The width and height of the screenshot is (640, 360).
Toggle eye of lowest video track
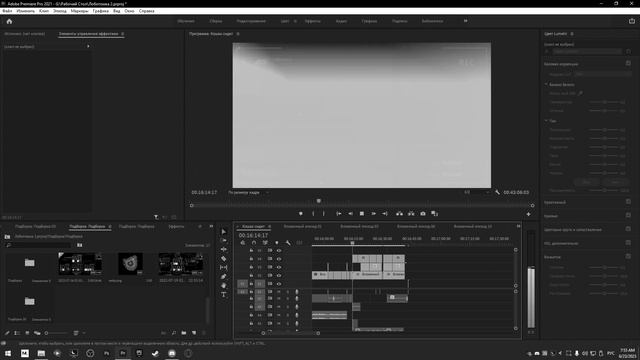279,284
